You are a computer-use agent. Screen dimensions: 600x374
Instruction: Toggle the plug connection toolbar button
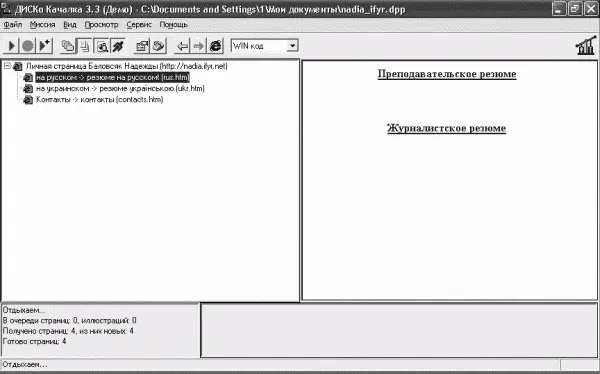click(118, 46)
